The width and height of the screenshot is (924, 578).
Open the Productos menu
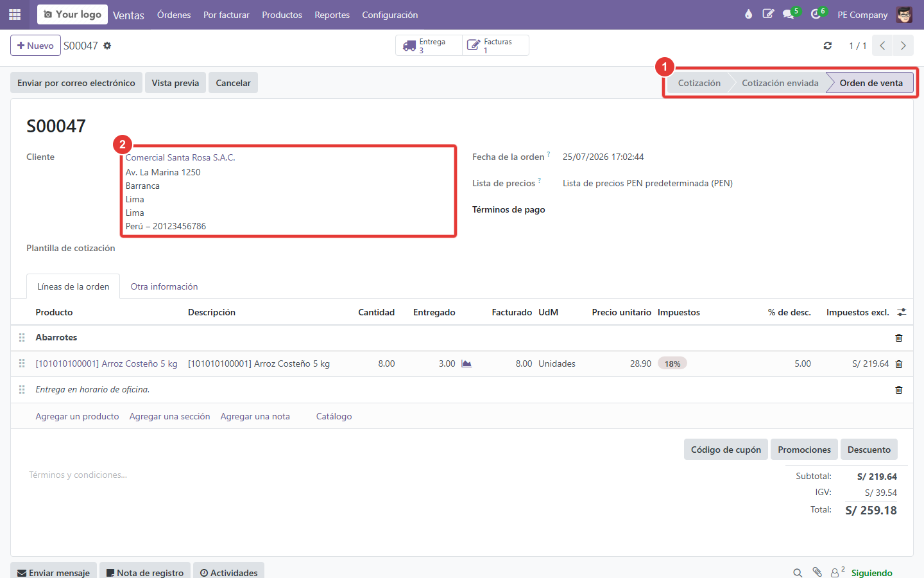click(282, 15)
